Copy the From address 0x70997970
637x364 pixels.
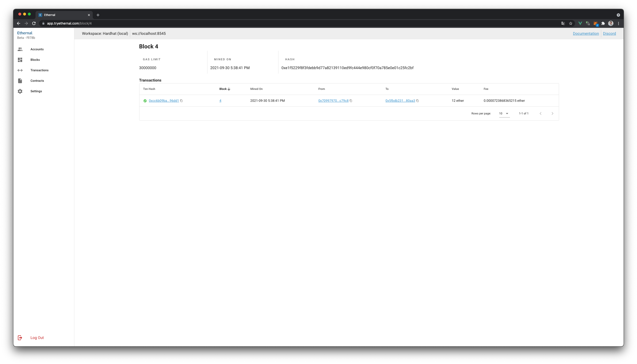coord(351,101)
